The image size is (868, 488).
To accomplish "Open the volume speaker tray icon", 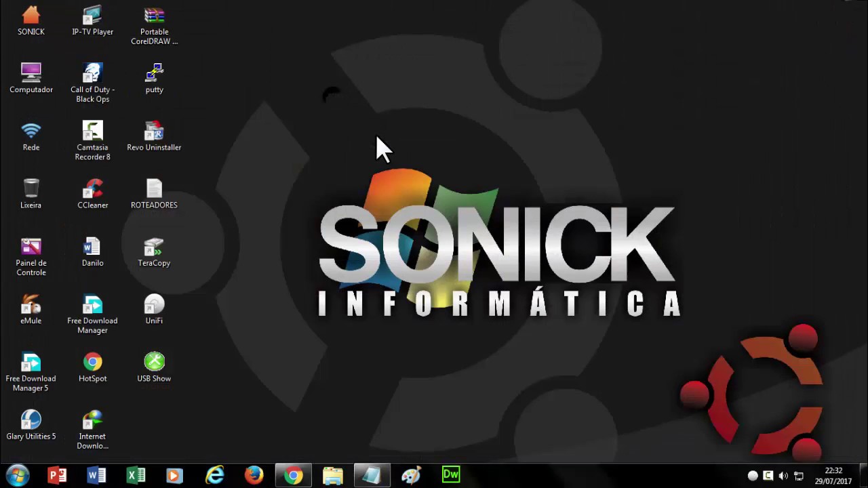I will (783, 476).
